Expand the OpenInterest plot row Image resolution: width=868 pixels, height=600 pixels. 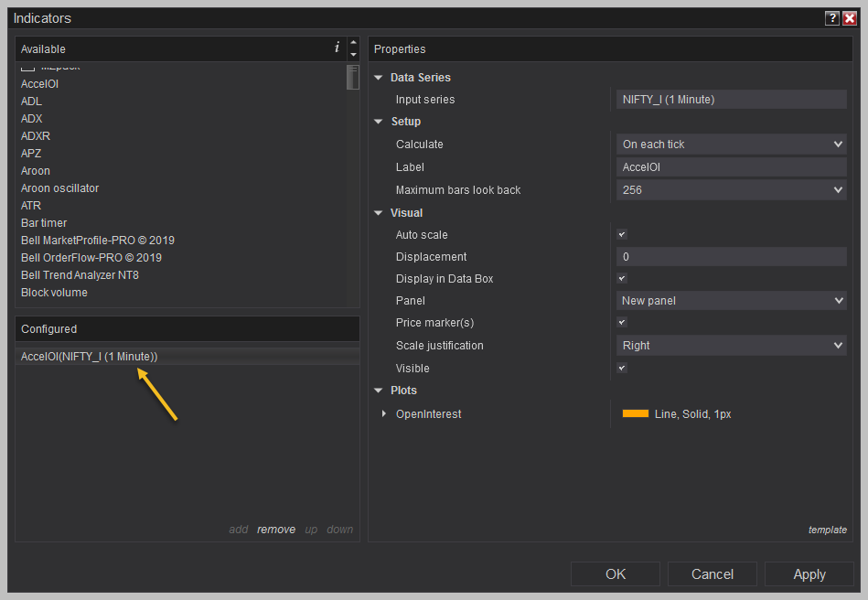383,413
